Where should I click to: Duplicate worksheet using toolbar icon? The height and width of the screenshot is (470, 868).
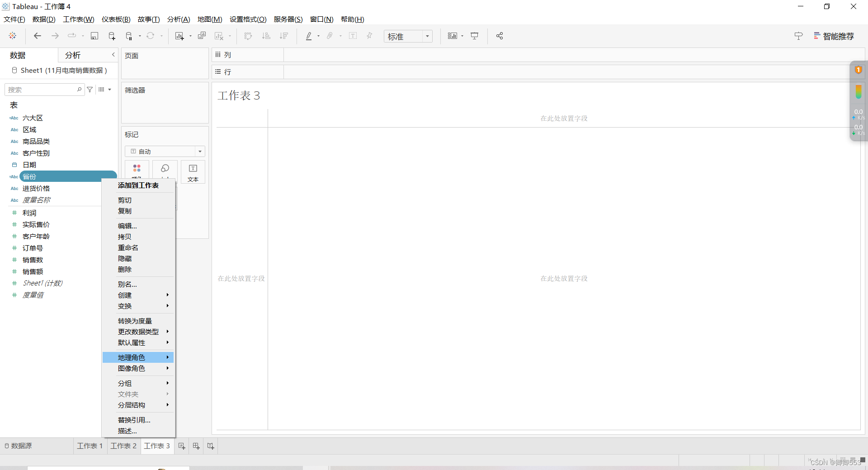click(202, 36)
